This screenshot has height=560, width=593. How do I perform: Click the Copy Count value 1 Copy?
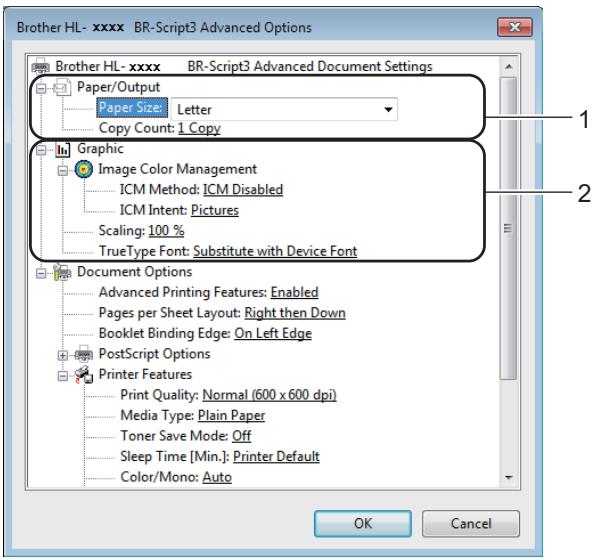tap(199, 129)
